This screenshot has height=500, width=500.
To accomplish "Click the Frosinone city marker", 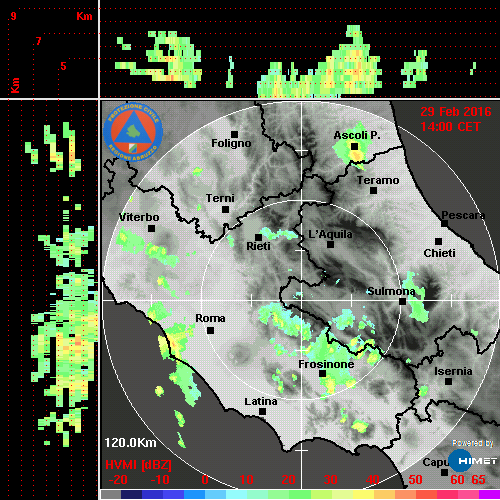I will pos(322,373).
